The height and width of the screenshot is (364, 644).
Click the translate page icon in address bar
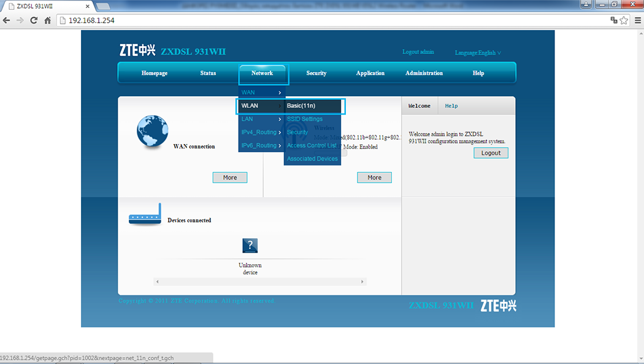(x=614, y=20)
